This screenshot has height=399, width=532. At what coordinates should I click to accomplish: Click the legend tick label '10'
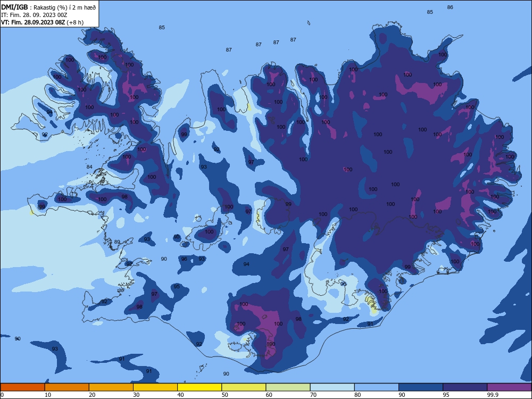tap(48, 395)
